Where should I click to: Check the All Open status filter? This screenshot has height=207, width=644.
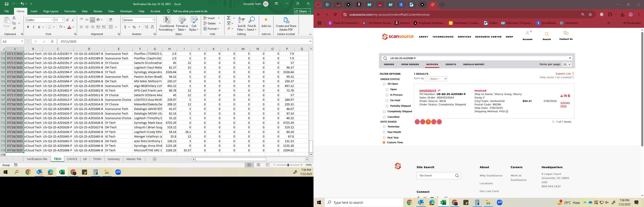coord(384,84)
